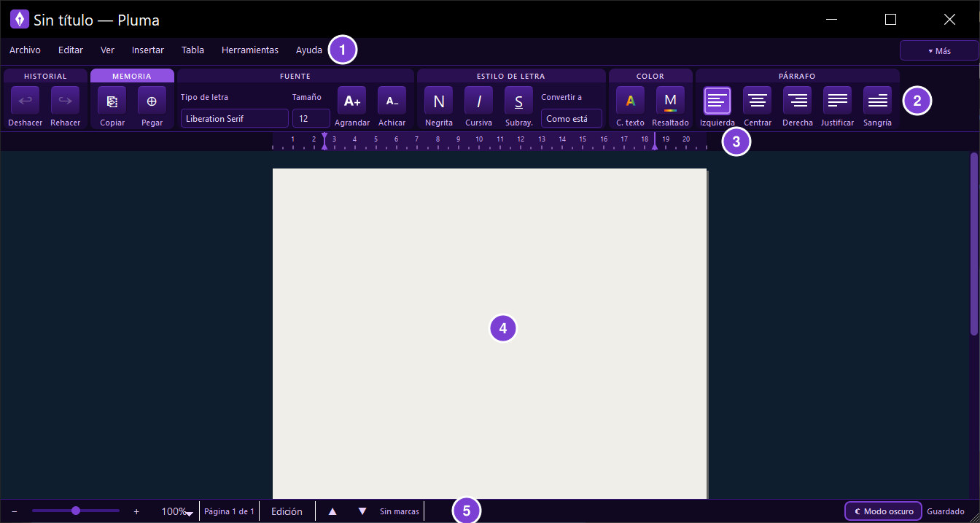
Task: Open the Ayuda menu
Action: coord(309,50)
